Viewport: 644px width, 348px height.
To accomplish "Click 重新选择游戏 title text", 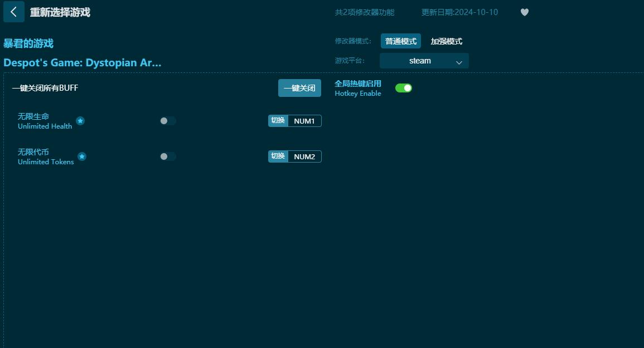I will tap(60, 12).
